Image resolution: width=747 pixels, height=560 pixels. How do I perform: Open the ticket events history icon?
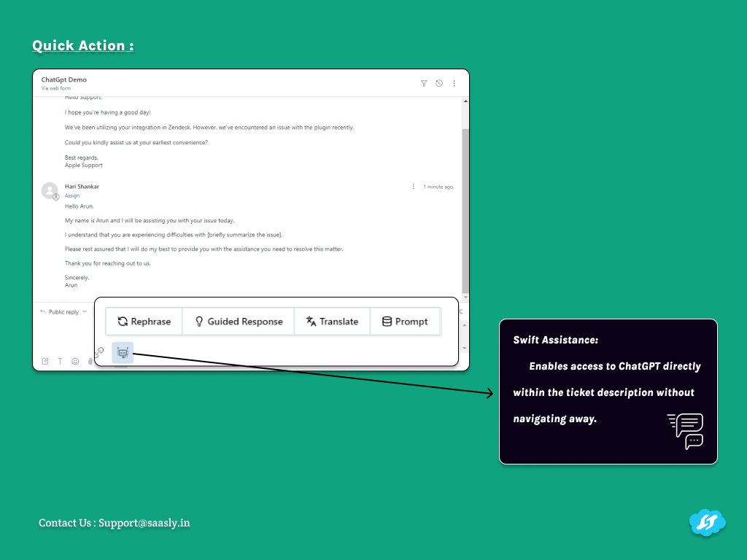(x=439, y=83)
